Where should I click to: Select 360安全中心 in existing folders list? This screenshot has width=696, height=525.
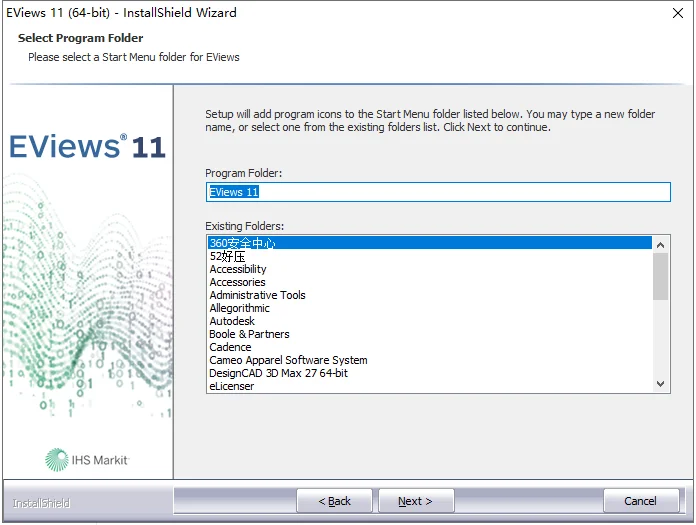(x=242, y=243)
